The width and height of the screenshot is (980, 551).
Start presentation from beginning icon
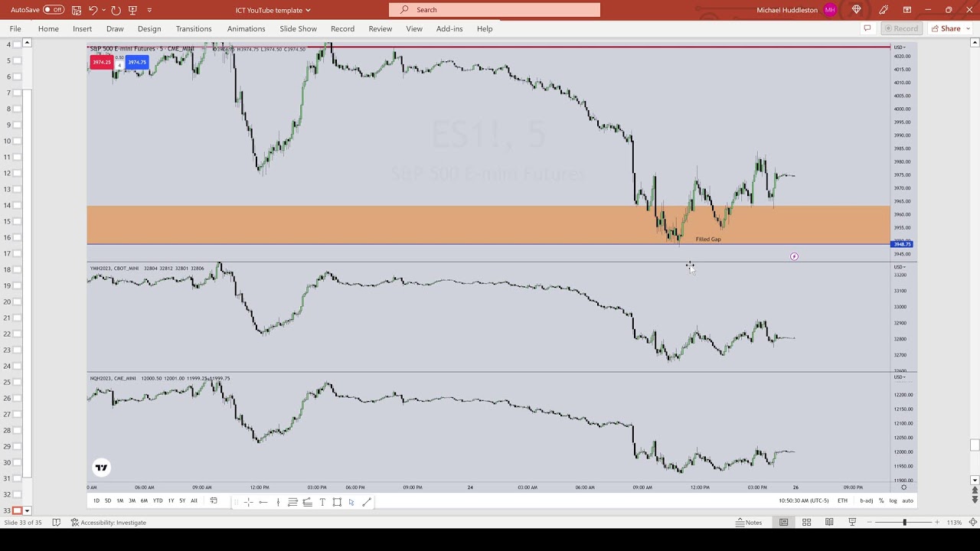(133, 10)
